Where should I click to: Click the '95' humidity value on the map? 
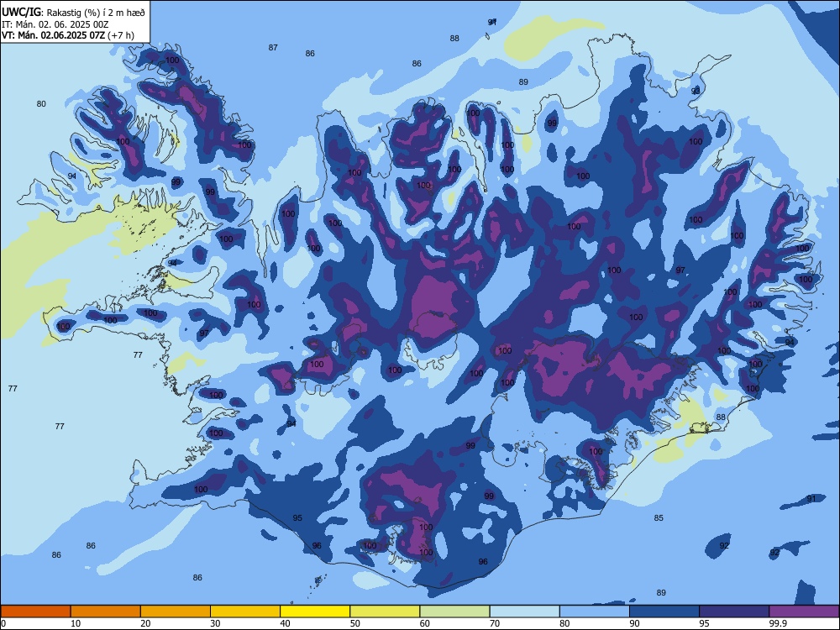coord(297,518)
